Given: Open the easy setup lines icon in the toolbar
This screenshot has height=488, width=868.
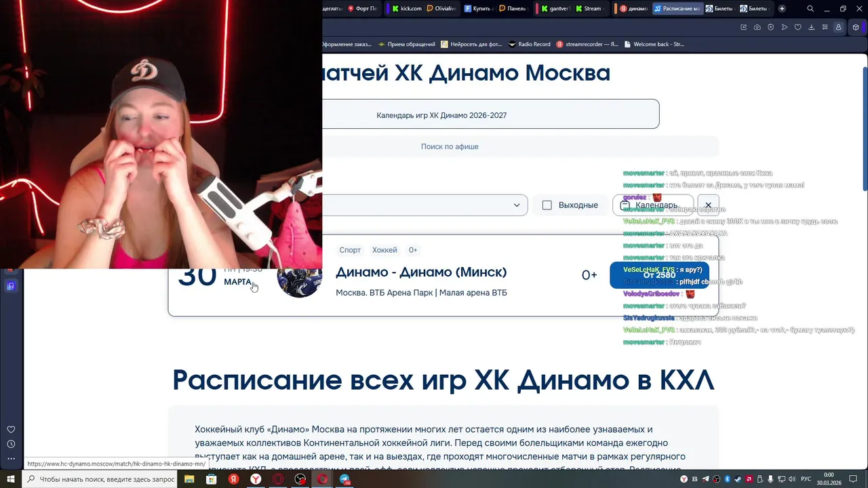Looking at the screenshot, I should (825, 27).
